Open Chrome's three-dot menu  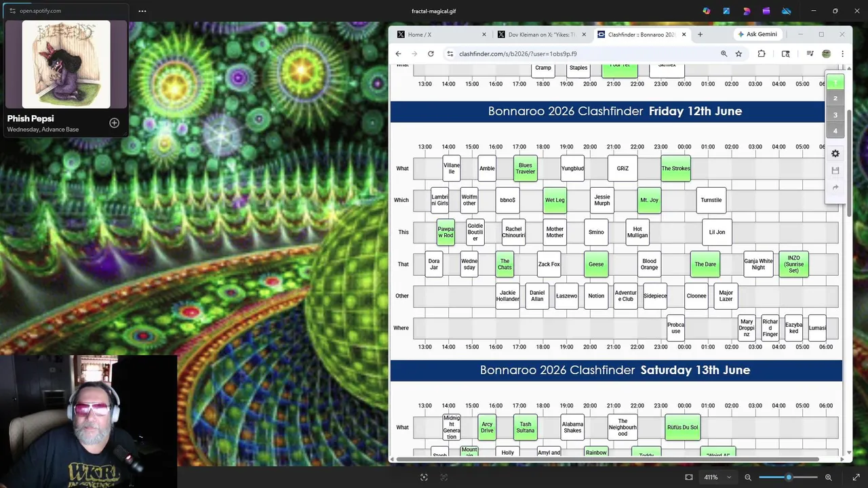842,54
